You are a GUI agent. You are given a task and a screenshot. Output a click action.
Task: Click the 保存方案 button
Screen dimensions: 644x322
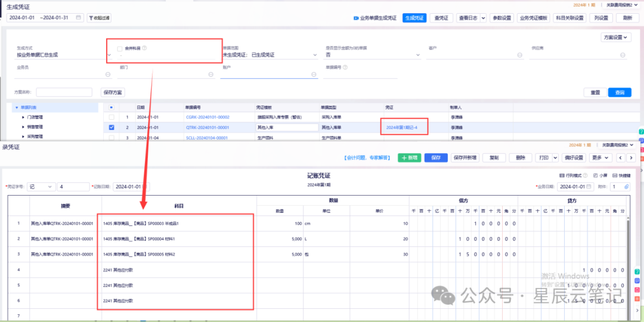[113, 92]
